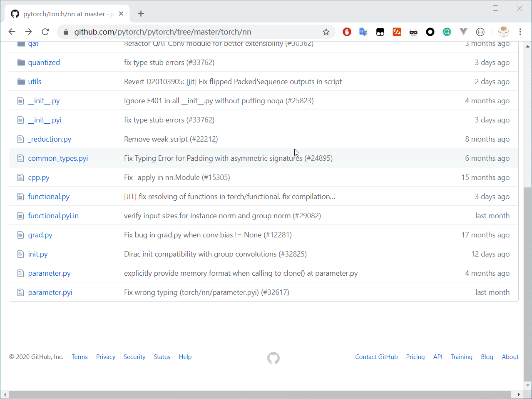Open the Vue devtools extension icon
This screenshot has height=399, width=532.
coord(463,32)
